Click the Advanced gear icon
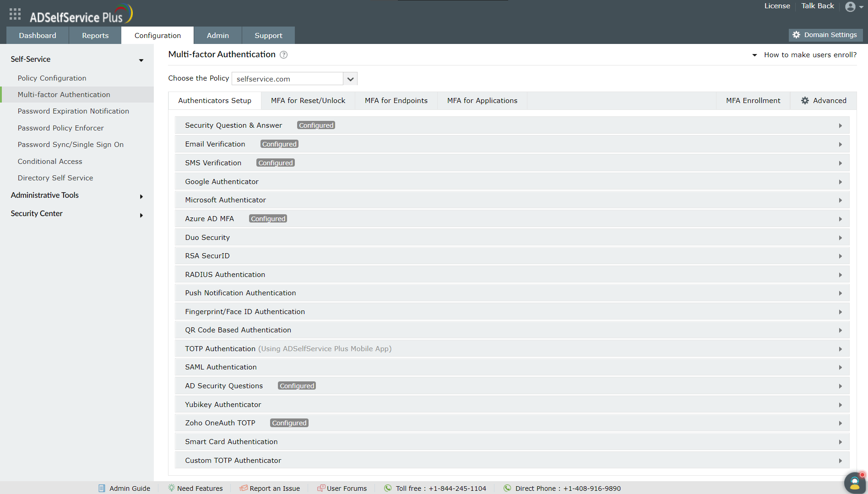868x494 pixels. pos(805,101)
